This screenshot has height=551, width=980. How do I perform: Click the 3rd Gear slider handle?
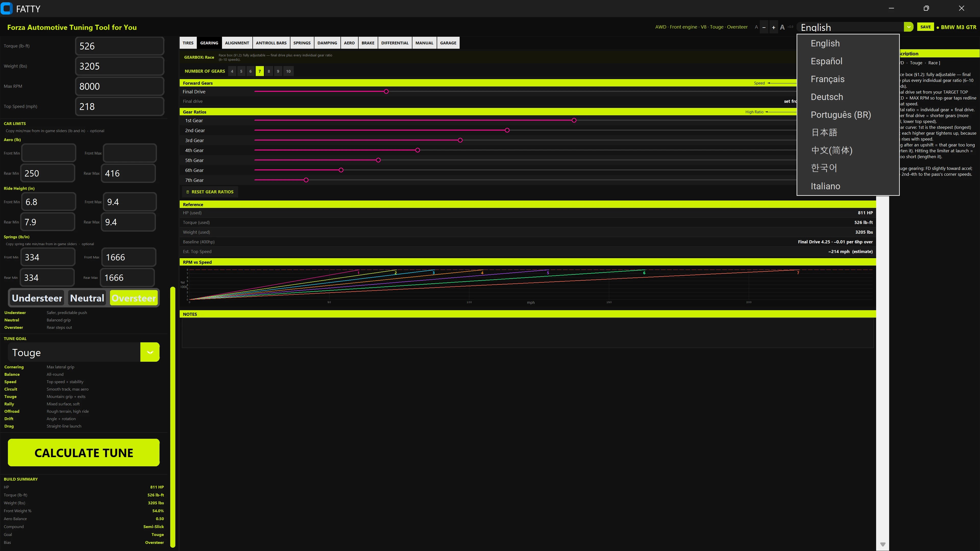[x=460, y=140]
